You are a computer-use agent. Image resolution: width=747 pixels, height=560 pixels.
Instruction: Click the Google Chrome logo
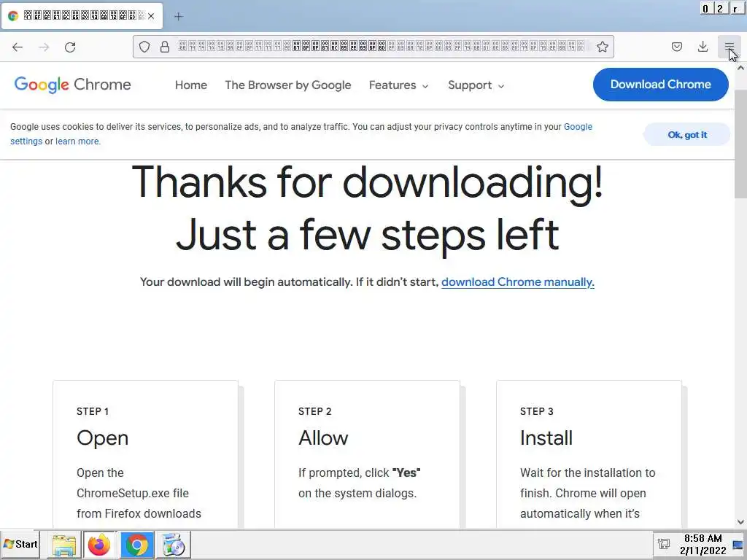click(x=72, y=85)
